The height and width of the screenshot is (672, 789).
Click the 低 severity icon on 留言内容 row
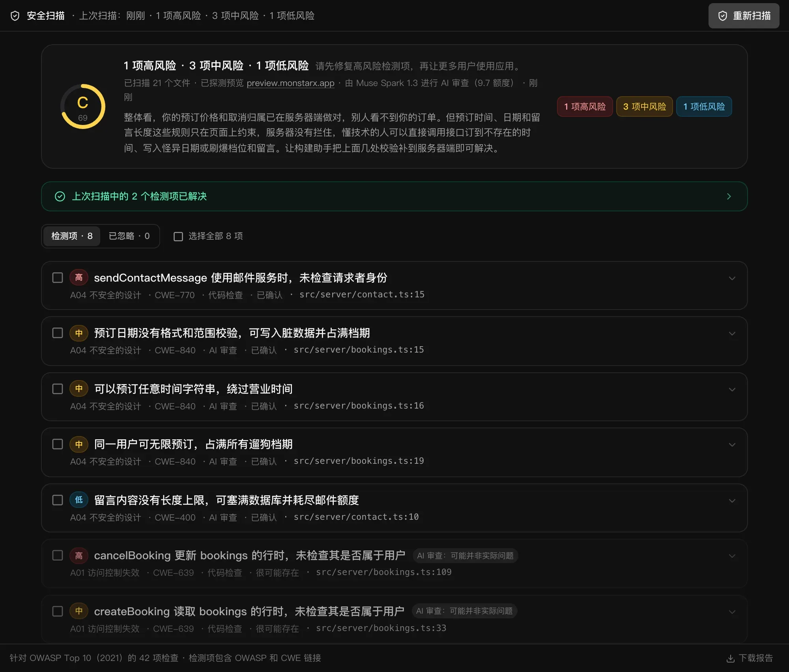[79, 500]
